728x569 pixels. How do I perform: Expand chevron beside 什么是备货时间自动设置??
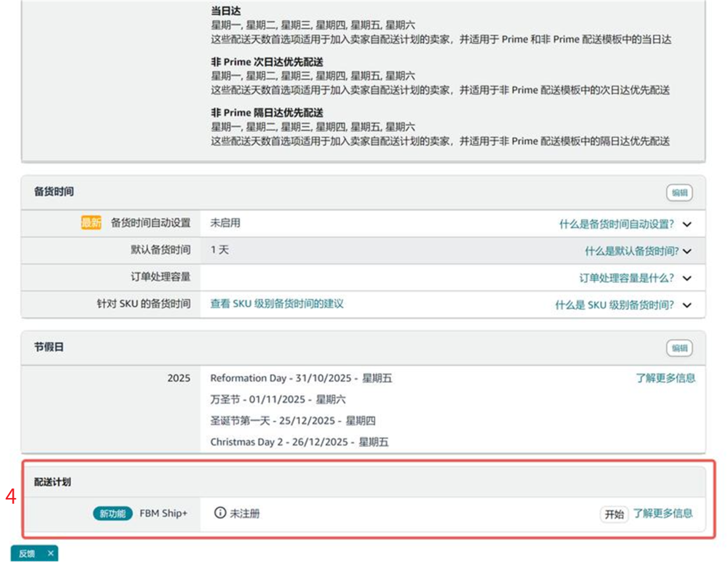coord(687,224)
